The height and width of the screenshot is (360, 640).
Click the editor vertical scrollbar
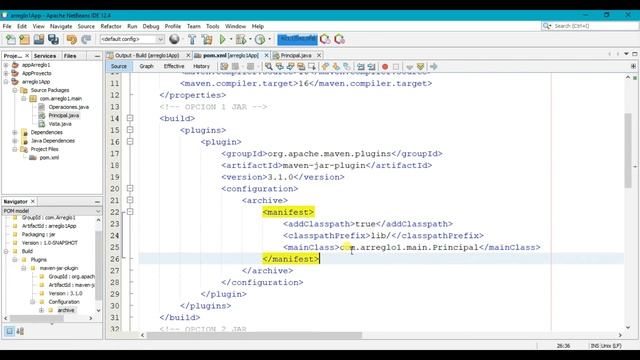pyautogui.click(x=628, y=151)
